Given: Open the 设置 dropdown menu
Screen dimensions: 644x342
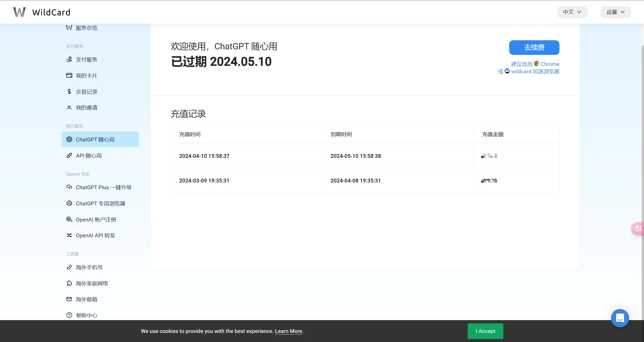Looking at the screenshot, I should 615,12.
